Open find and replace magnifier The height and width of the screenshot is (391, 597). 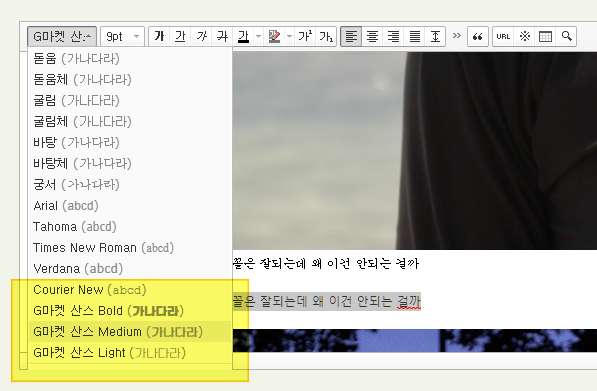coord(566,37)
